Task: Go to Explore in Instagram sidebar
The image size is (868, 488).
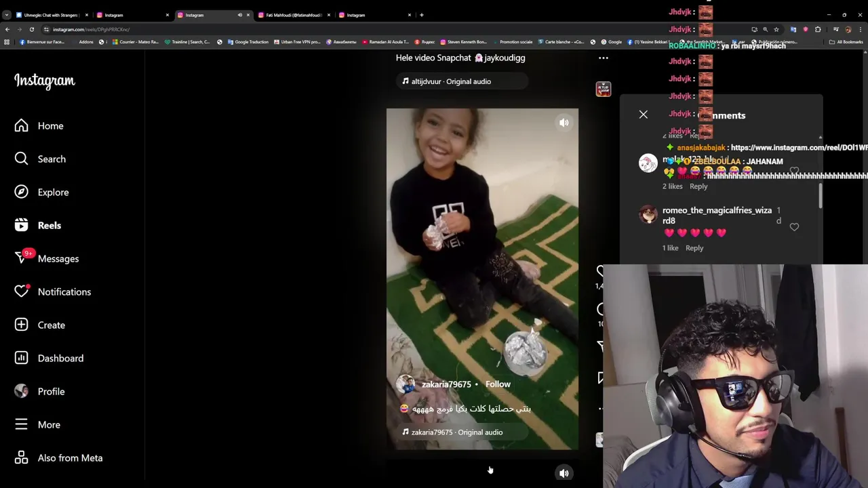Action: (x=42, y=192)
